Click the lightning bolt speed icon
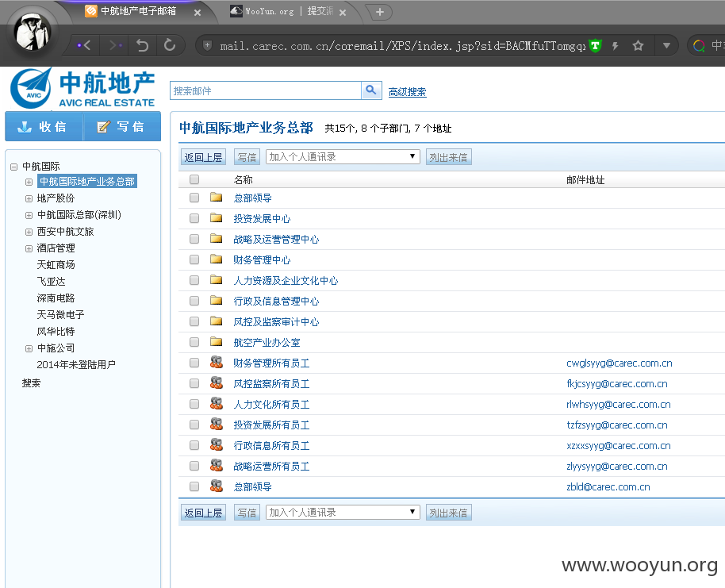The height and width of the screenshot is (588, 725). point(616,45)
